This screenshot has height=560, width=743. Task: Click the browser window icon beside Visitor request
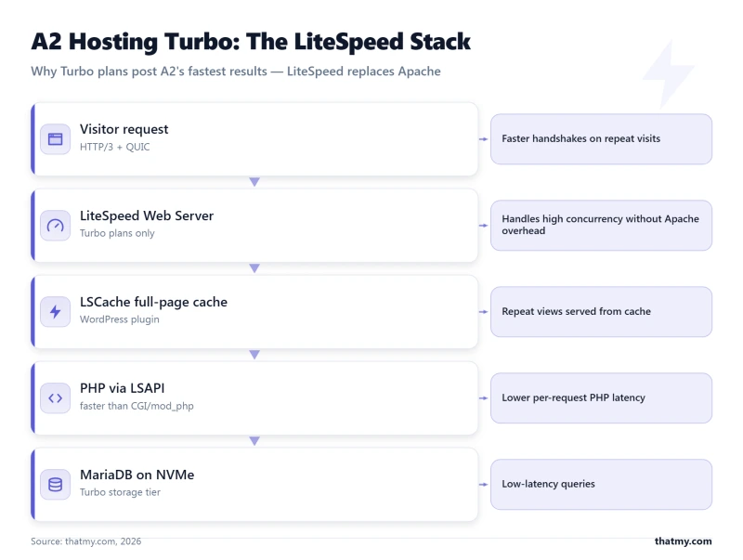tap(56, 138)
